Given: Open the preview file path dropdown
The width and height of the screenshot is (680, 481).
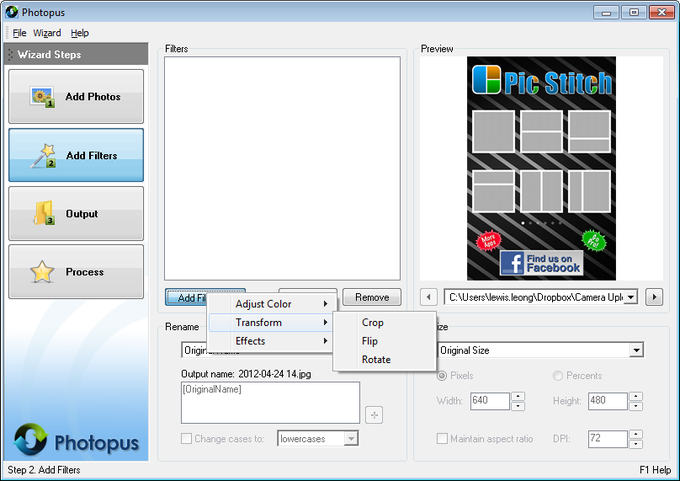Looking at the screenshot, I should tap(631, 298).
